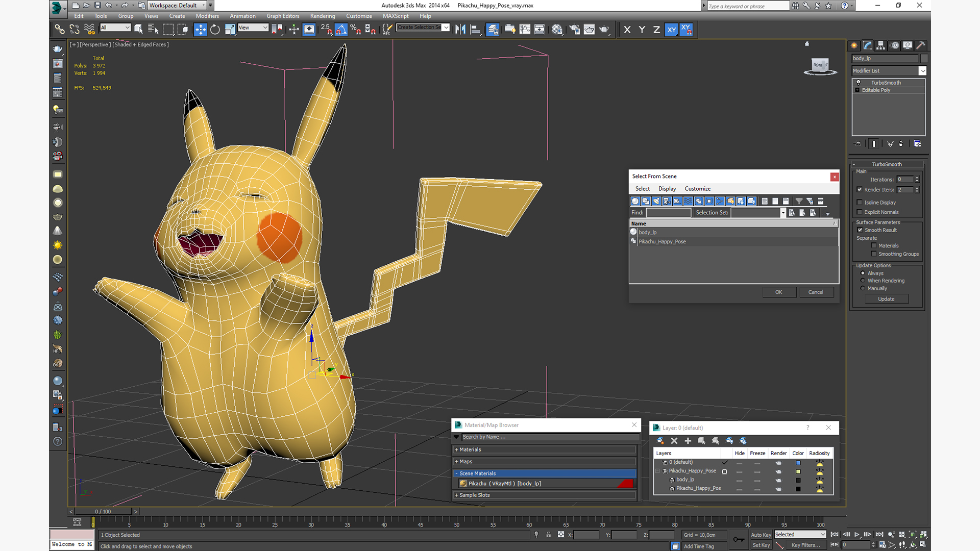Click the Select and Link icon
980x551 pixels.
coord(60,30)
